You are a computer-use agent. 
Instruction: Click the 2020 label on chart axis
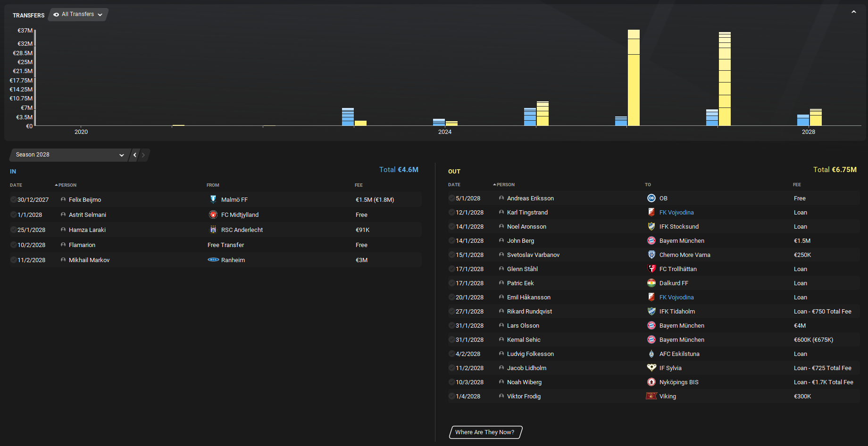point(81,132)
